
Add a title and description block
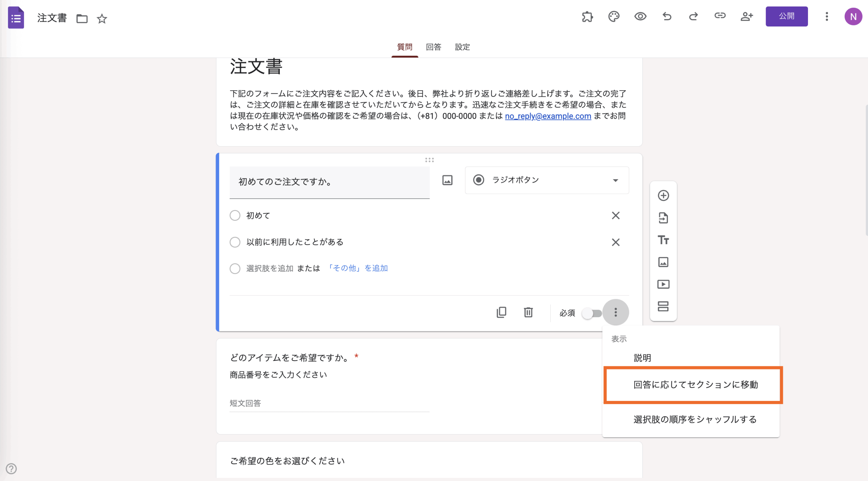tap(663, 240)
